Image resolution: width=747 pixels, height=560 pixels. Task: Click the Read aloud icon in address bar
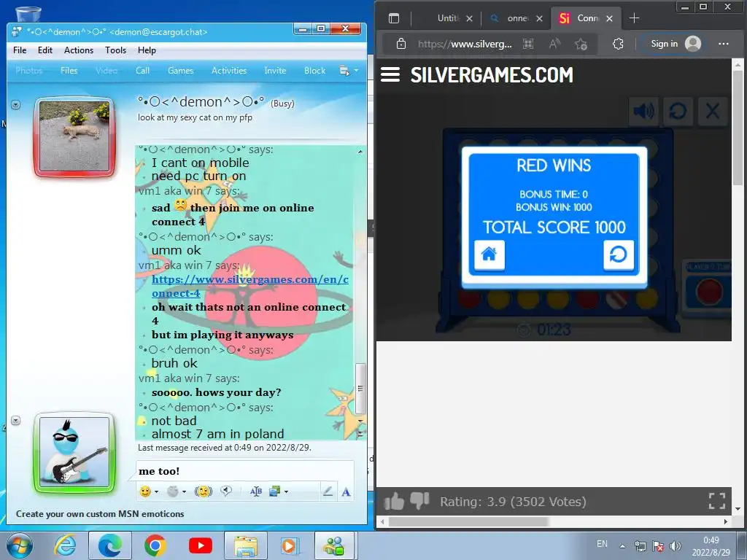tap(554, 44)
